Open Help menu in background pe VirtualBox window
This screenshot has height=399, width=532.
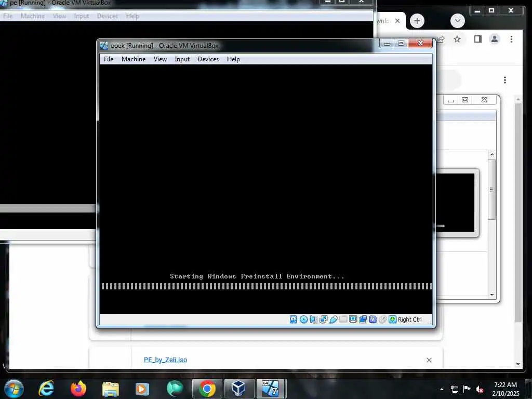[x=132, y=16]
